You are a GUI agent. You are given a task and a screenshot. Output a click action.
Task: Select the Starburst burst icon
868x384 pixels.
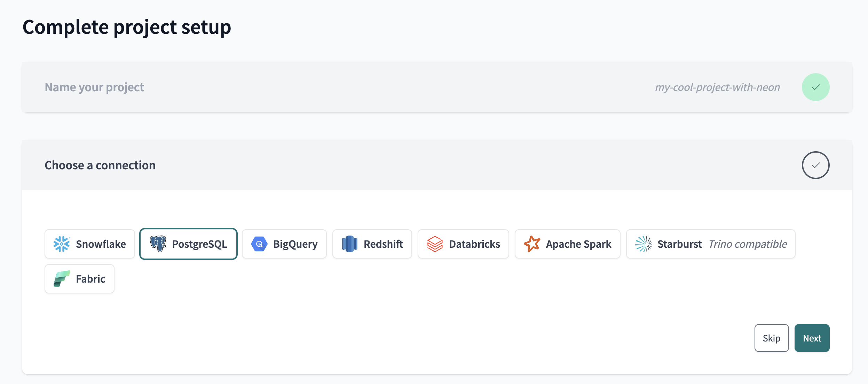(x=644, y=244)
